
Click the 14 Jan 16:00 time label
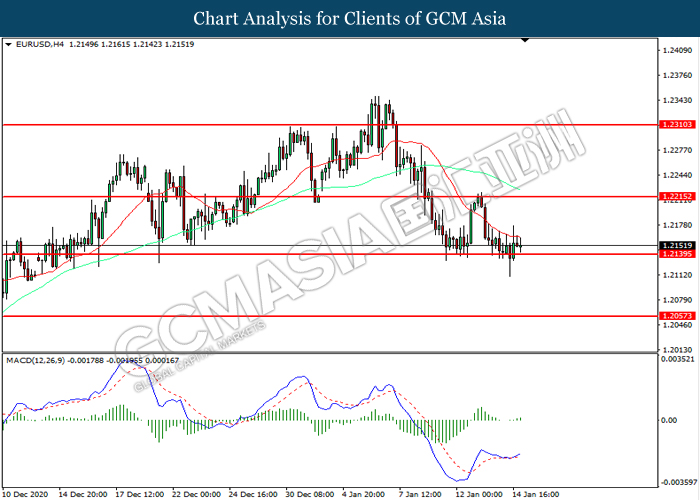535,494
